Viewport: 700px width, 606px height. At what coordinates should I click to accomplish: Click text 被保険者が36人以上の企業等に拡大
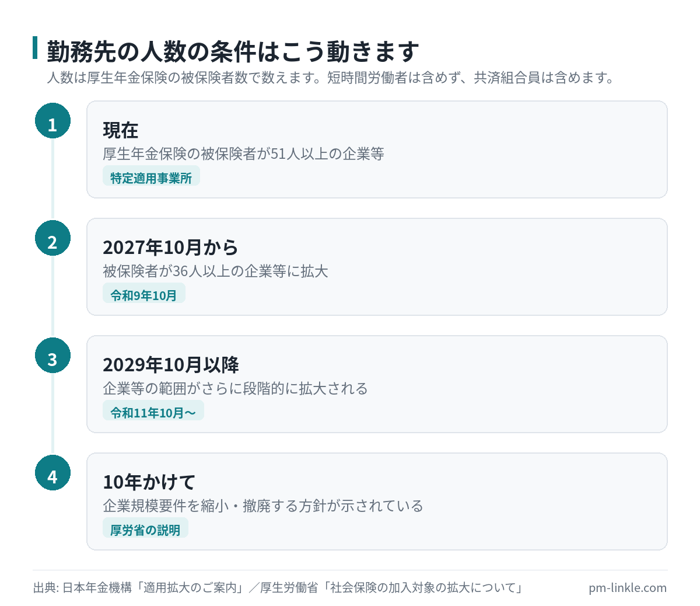click(x=215, y=271)
